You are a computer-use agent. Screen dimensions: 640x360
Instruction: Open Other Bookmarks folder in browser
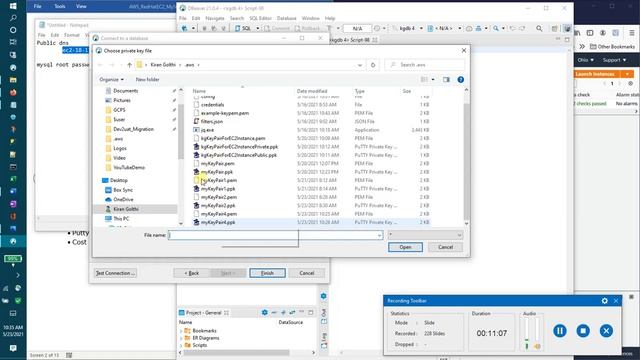(x=612, y=47)
